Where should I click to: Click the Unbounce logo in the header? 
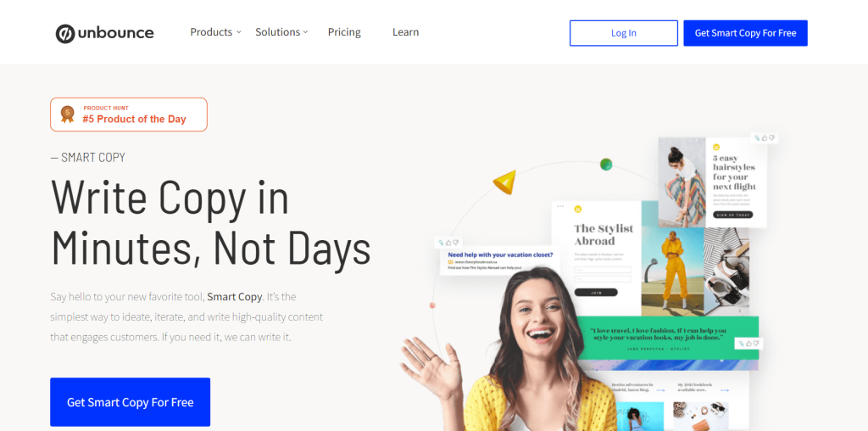click(104, 33)
